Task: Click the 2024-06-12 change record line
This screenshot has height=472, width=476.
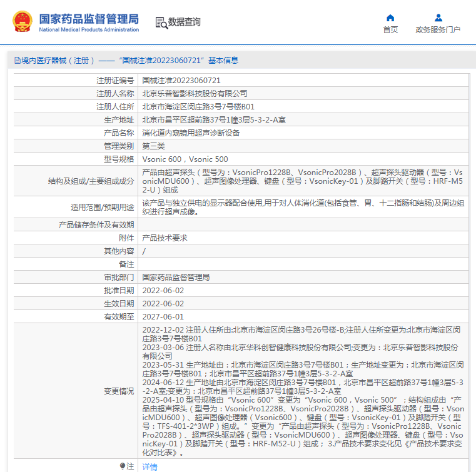Action: coord(303,387)
